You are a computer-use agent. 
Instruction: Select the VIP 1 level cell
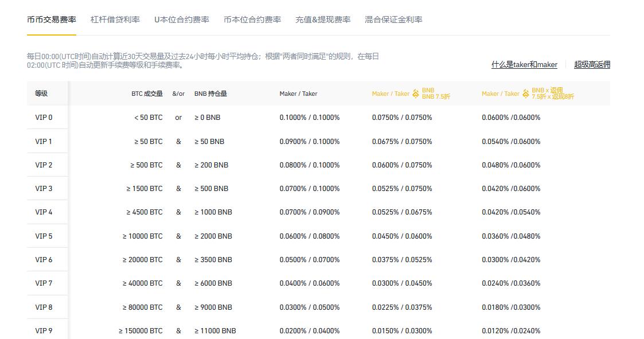(44, 141)
